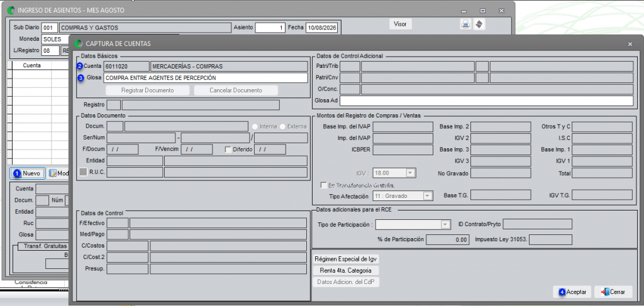Click the Fecha field showing 10/08/2026
The width and height of the screenshot is (644, 306).
coord(321,28)
